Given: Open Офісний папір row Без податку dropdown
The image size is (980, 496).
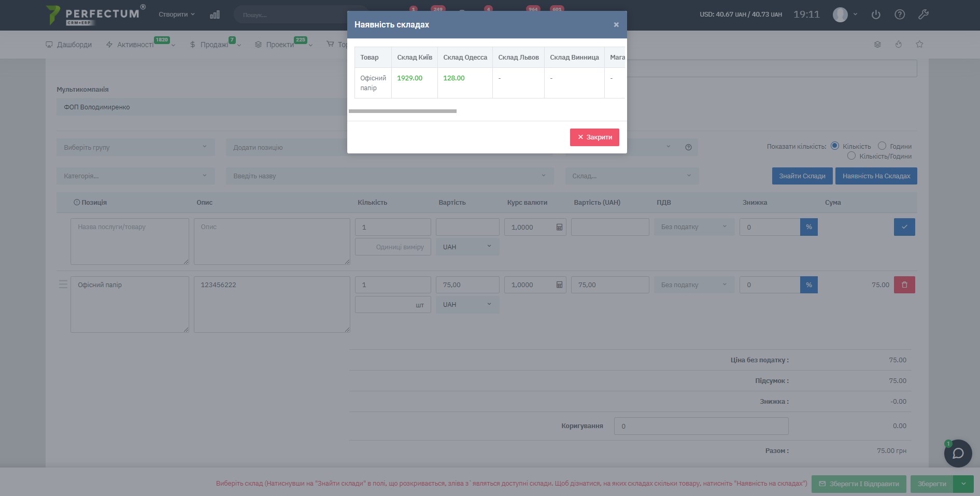Looking at the screenshot, I should (x=694, y=285).
